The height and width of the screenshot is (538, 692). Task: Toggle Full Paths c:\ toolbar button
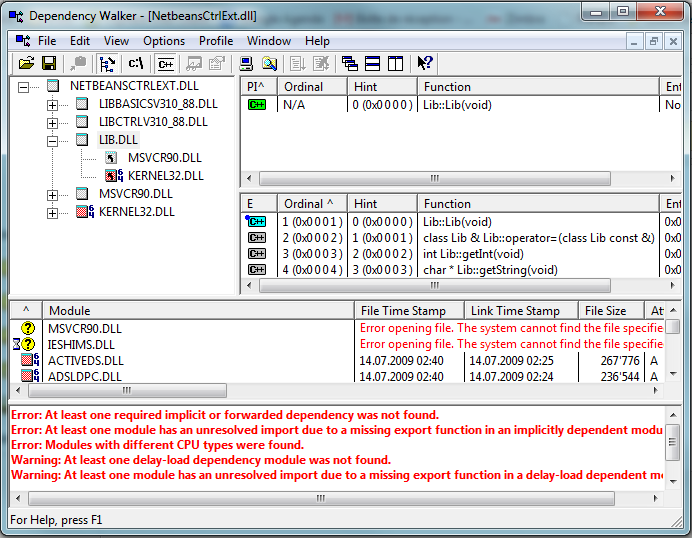(x=136, y=63)
